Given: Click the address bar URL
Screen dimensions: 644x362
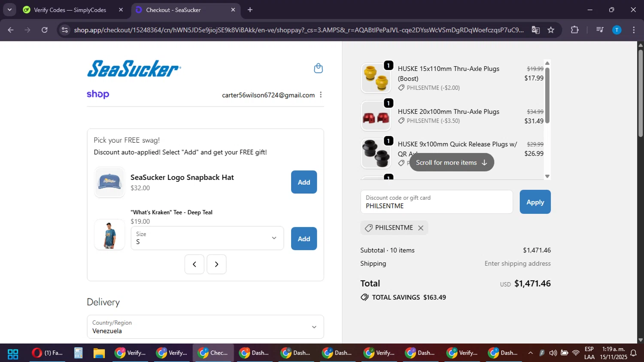Looking at the screenshot, I should click(298, 30).
